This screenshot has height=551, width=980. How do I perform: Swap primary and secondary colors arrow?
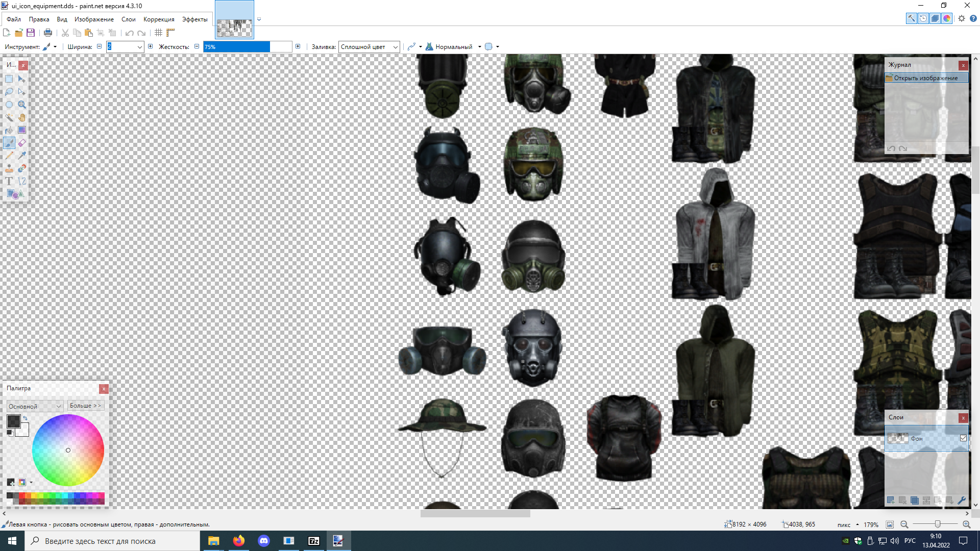coord(25,418)
